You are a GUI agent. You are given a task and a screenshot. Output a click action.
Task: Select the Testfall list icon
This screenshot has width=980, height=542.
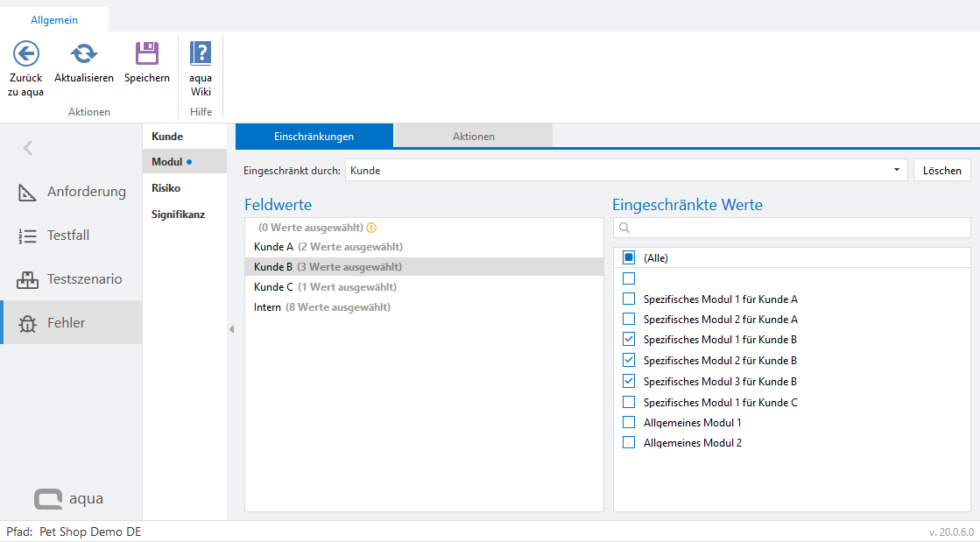(27, 236)
